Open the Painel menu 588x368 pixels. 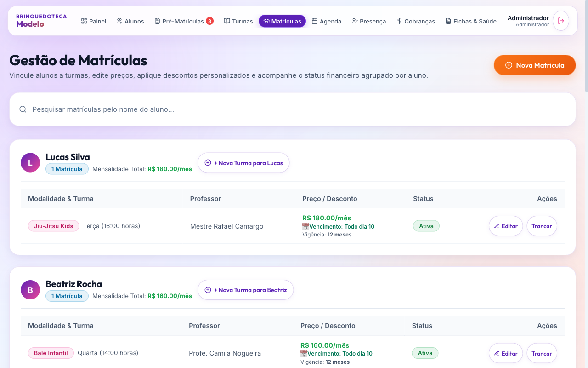tap(94, 21)
